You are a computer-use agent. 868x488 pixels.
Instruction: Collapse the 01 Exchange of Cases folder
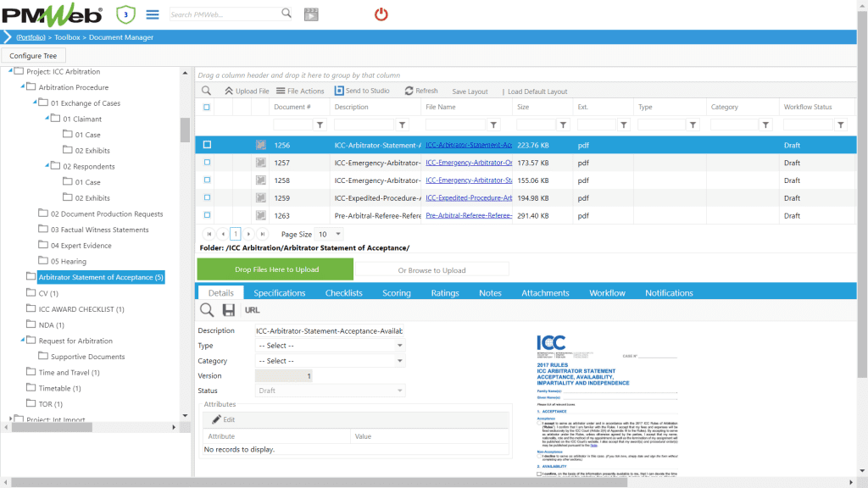point(34,103)
